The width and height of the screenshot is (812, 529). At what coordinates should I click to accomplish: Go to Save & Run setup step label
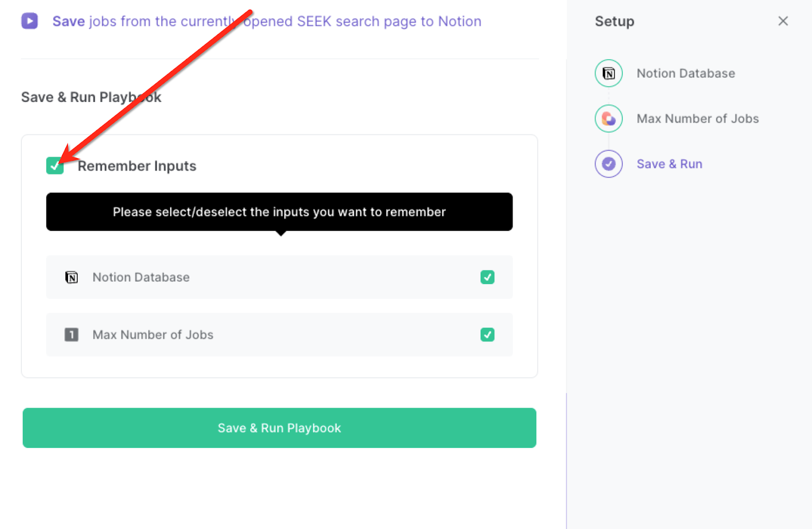pyautogui.click(x=669, y=164)
